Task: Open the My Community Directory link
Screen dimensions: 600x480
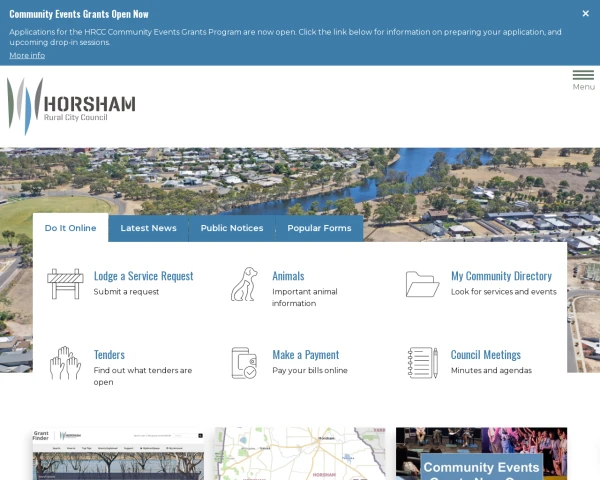Action: tap(501, 276)
